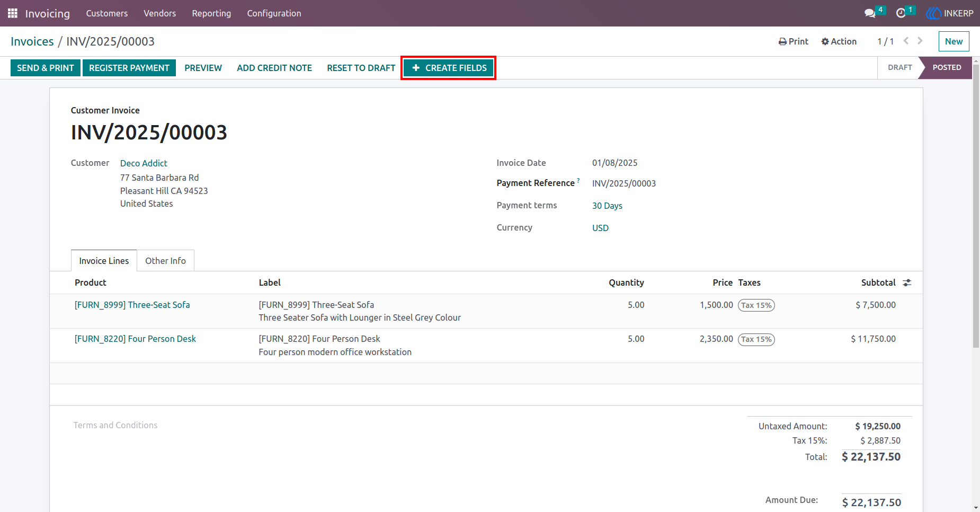Create a New invoice
The height and width of the screenshot is (512, 980).
point(954,41)
